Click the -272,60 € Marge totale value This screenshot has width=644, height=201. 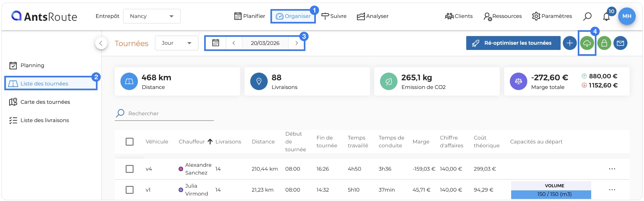[x=550, y=77]
